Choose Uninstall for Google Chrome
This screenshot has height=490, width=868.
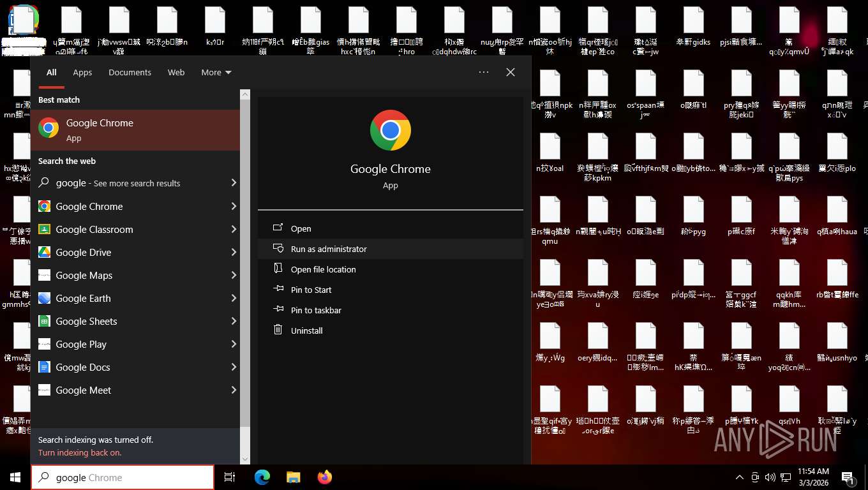point(390,330)
